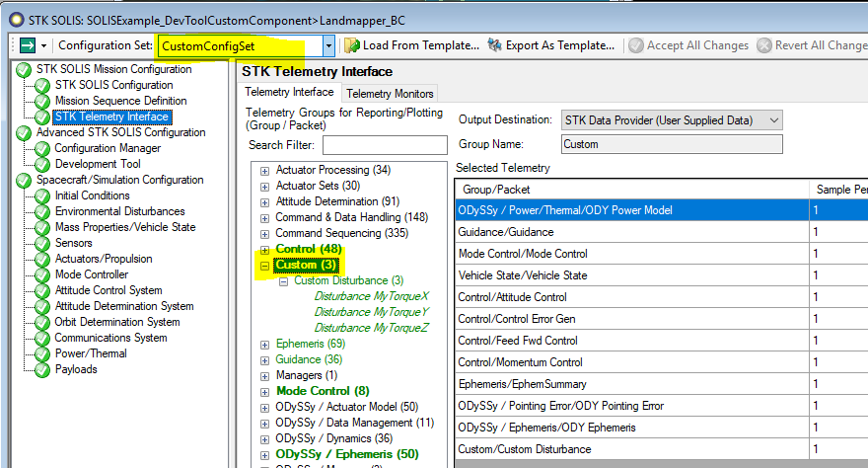Expand the Actuator Processing group
Image resolution: width=868 pixels, height=468 pixels.
(264, 171)
